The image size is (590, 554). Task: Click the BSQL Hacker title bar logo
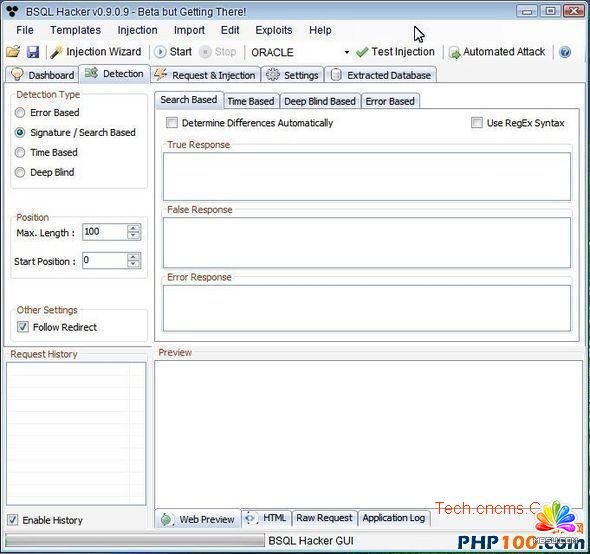tap(12, 11)
